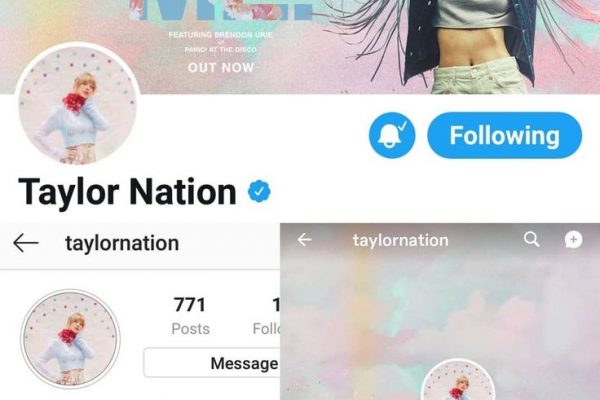
Task: Open the small avatar on pastel cloud header
Action: [x=458, y=379]
